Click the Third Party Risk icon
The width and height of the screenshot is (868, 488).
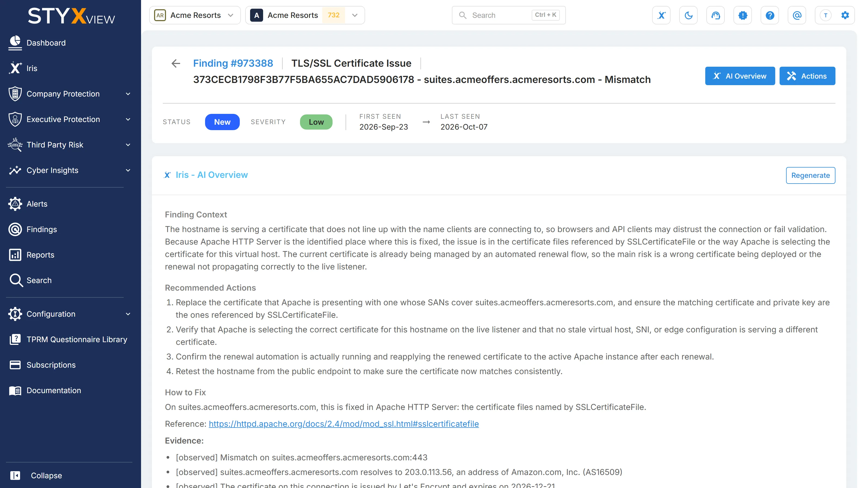pos(15,145)
